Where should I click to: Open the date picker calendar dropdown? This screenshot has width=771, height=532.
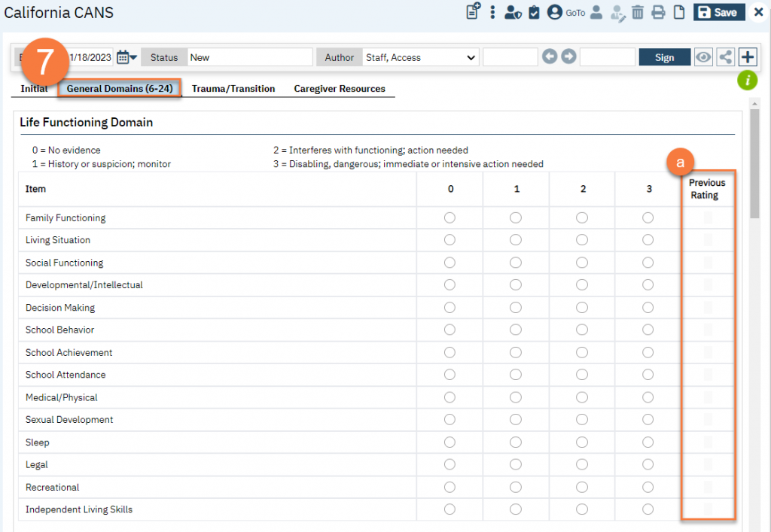point(127,57)
